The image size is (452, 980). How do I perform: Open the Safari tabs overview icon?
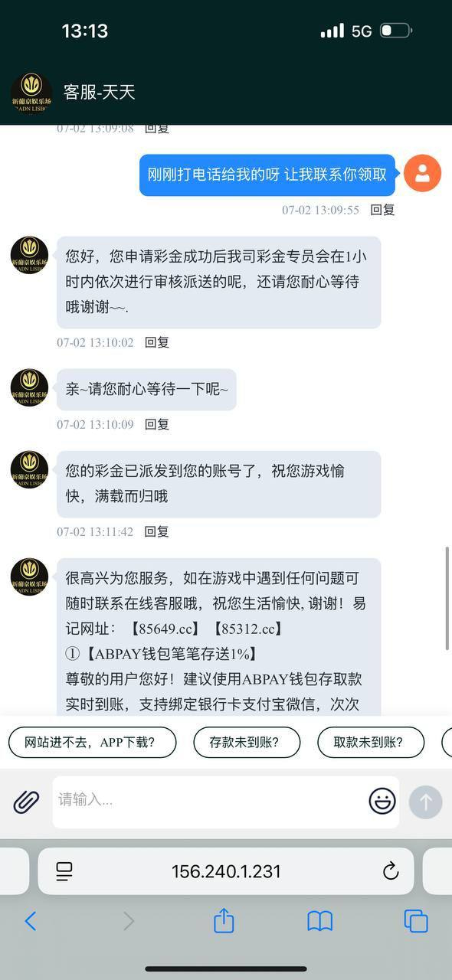pos(416,921)
